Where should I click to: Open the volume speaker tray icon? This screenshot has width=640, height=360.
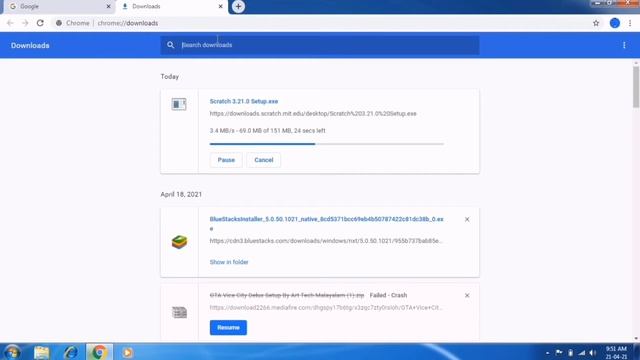(x=592, y=353)
